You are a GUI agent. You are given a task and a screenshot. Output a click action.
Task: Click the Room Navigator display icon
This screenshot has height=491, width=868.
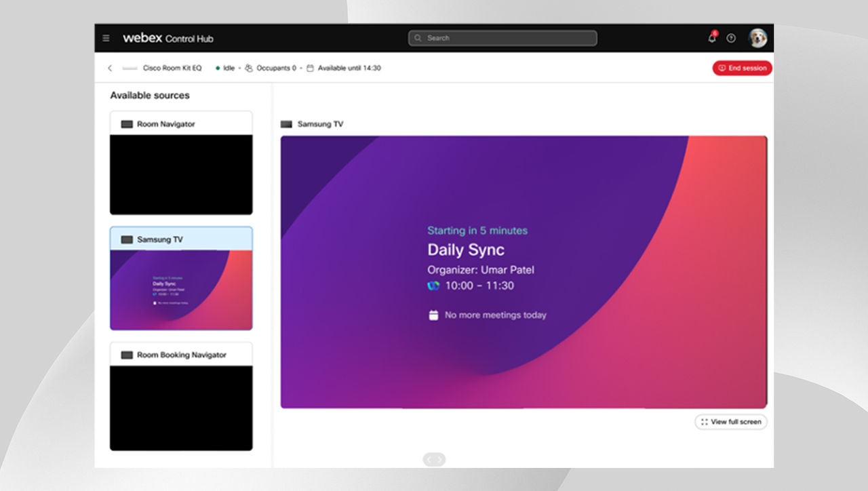point(127,124)
